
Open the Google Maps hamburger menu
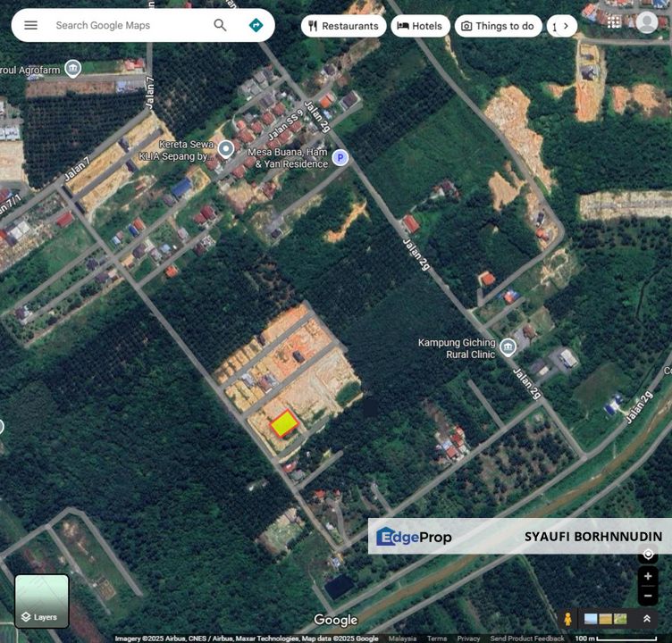tap(31, 25)
